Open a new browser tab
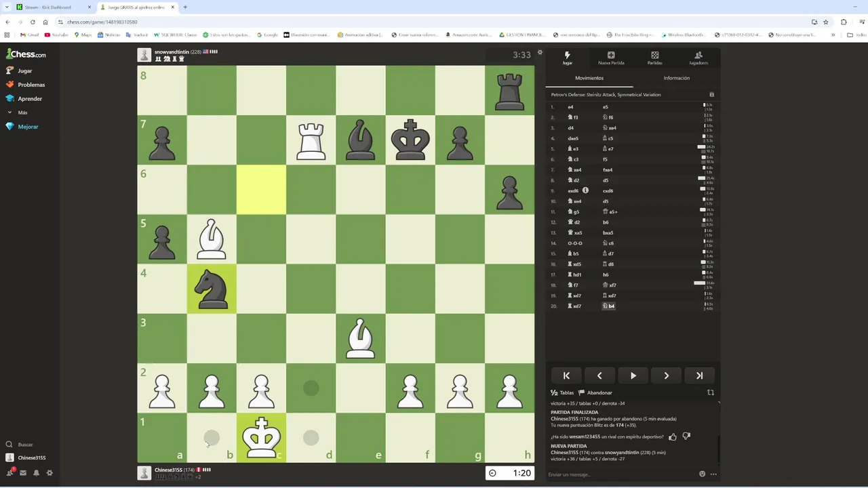Screen dimensions: 868x488 (x=185, y=7)
